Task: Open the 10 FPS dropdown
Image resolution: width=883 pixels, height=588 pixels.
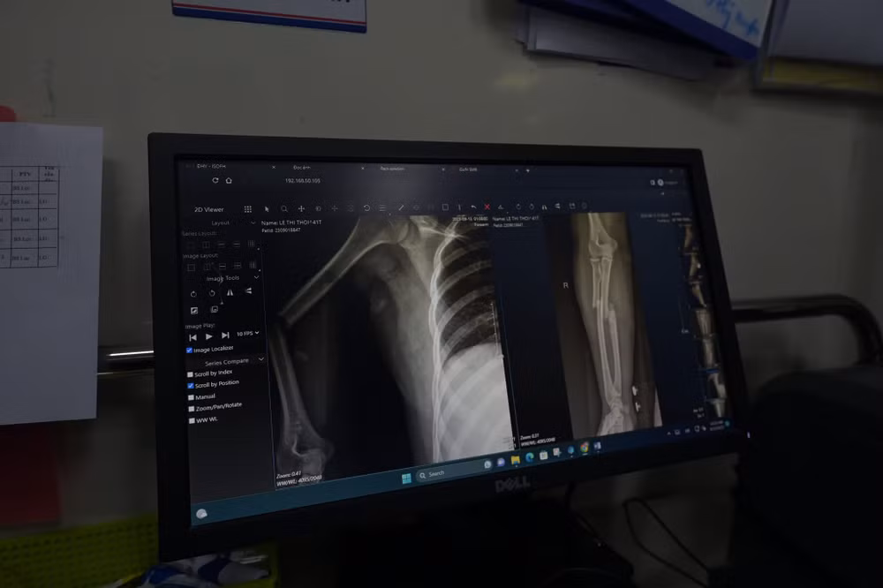Action: pos(248,334)
